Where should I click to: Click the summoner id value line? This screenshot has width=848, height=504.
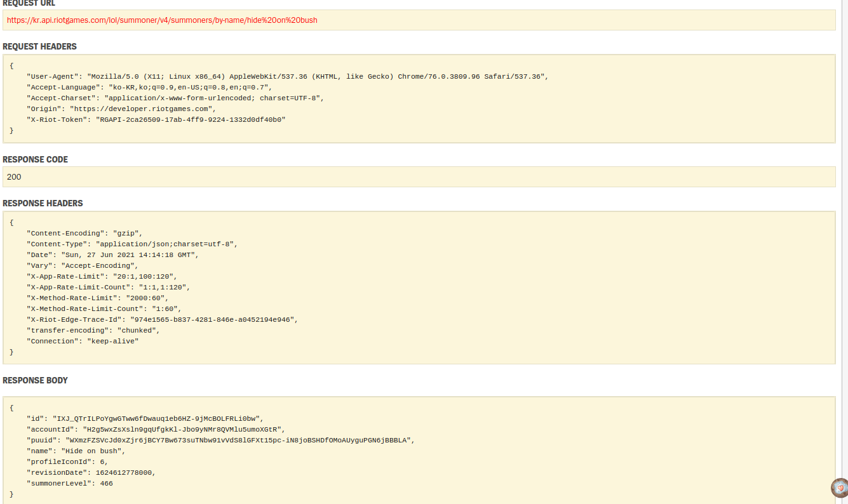(145, 418)
